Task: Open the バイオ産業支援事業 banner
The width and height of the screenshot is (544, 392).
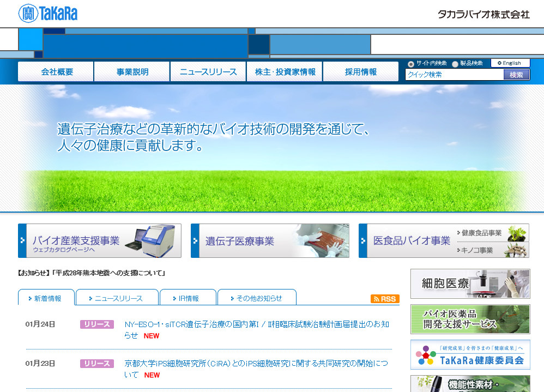Action: click(100, 241)
